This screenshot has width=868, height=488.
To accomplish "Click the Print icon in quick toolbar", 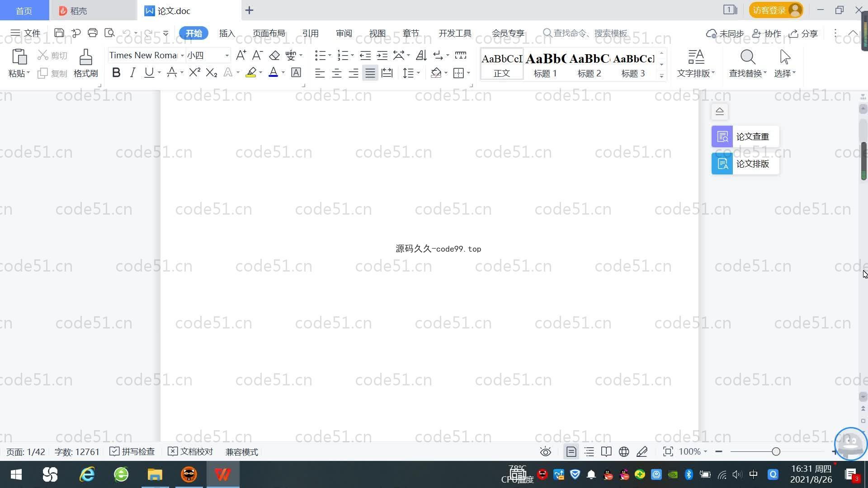I will coord(93,33).
